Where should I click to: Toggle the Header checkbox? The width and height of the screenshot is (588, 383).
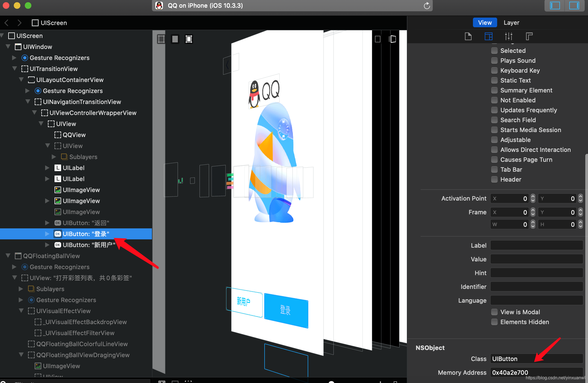click(x=494, y=179)
